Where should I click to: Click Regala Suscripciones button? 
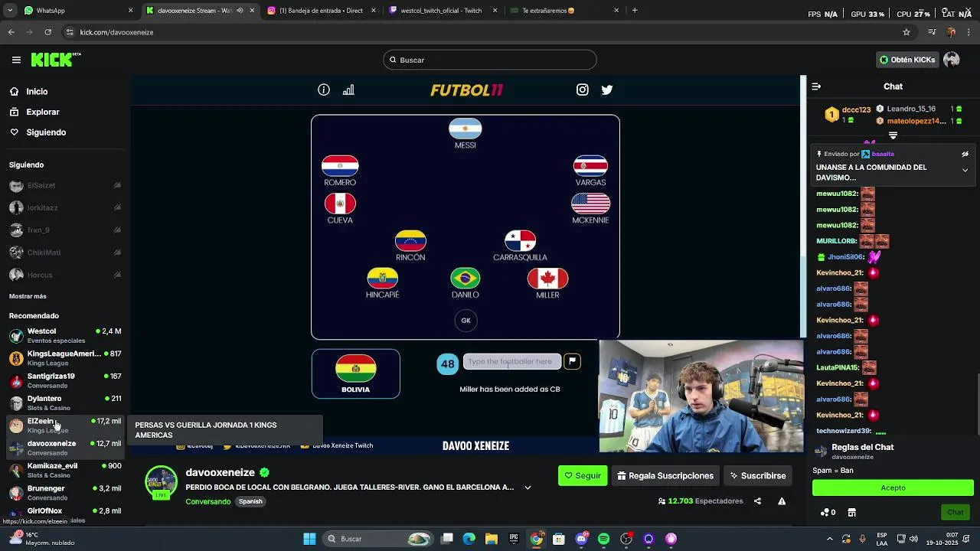tap(665, 475)
